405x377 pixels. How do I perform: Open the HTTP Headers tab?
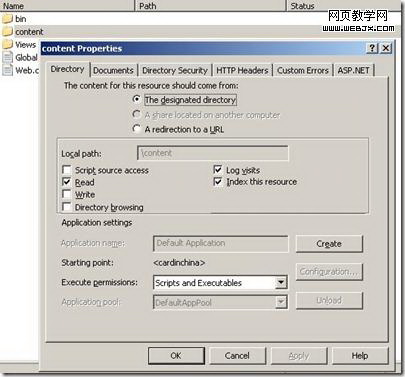point(242,70)
